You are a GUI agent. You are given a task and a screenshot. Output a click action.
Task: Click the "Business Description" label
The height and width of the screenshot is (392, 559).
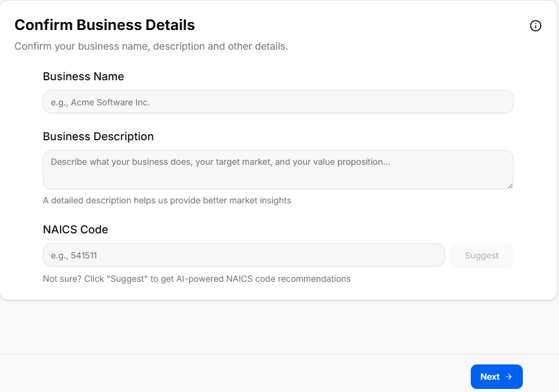[x=99, y=137]
